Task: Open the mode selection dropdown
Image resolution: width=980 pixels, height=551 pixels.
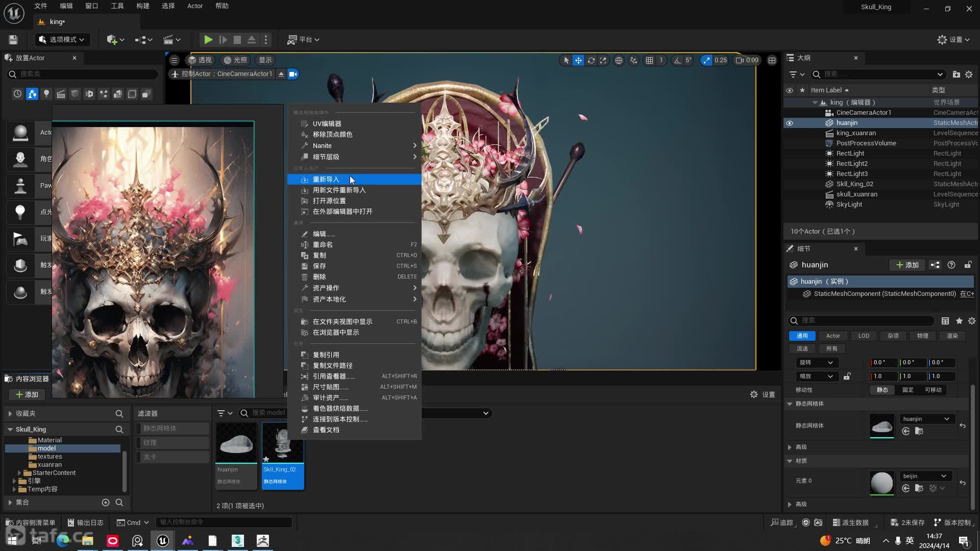Action: pos(62,40)
